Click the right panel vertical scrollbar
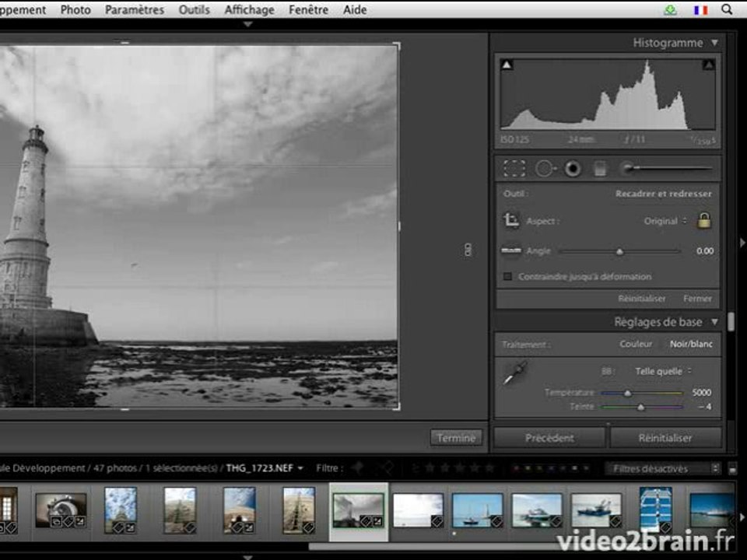Screen dimensions: 747x560 pos(731,322)
